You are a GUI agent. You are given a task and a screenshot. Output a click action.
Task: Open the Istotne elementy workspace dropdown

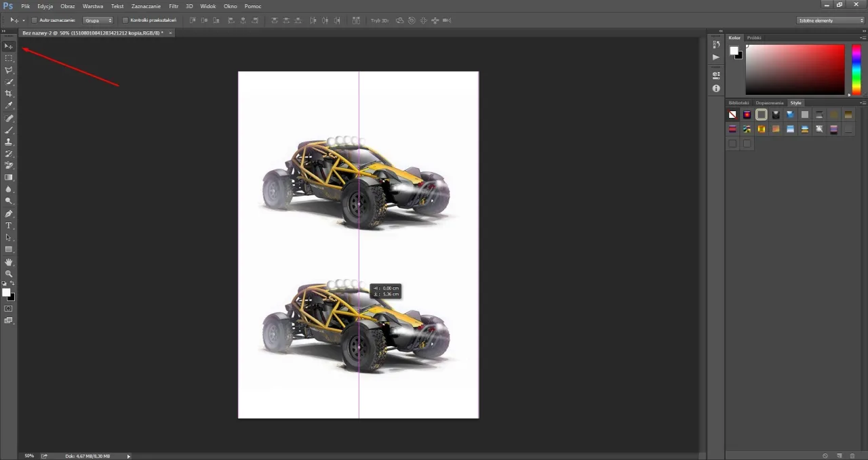(x=830, y=20)
